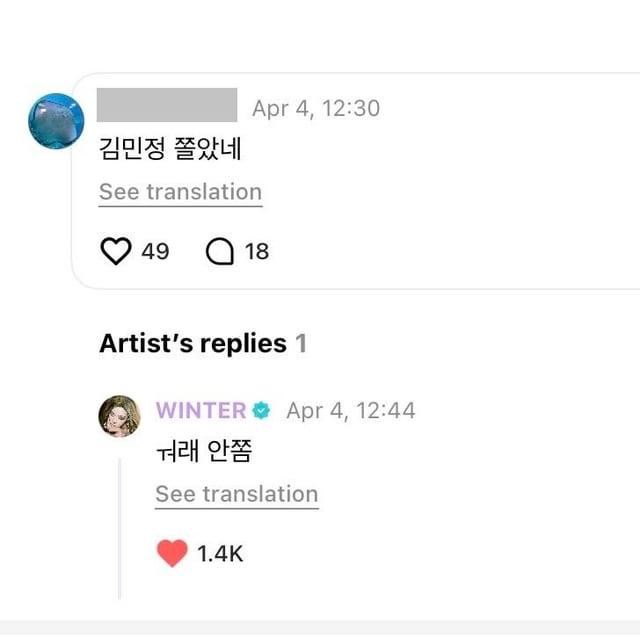Unlike WINTER's reply using red heart
Screen dimensions: 640x637
point(172,553)
